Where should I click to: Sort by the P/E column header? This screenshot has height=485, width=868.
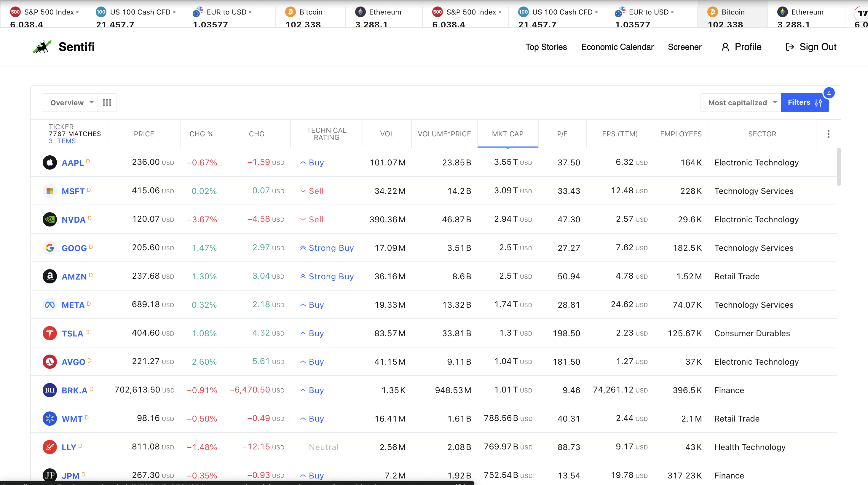(x=562, y=134)
